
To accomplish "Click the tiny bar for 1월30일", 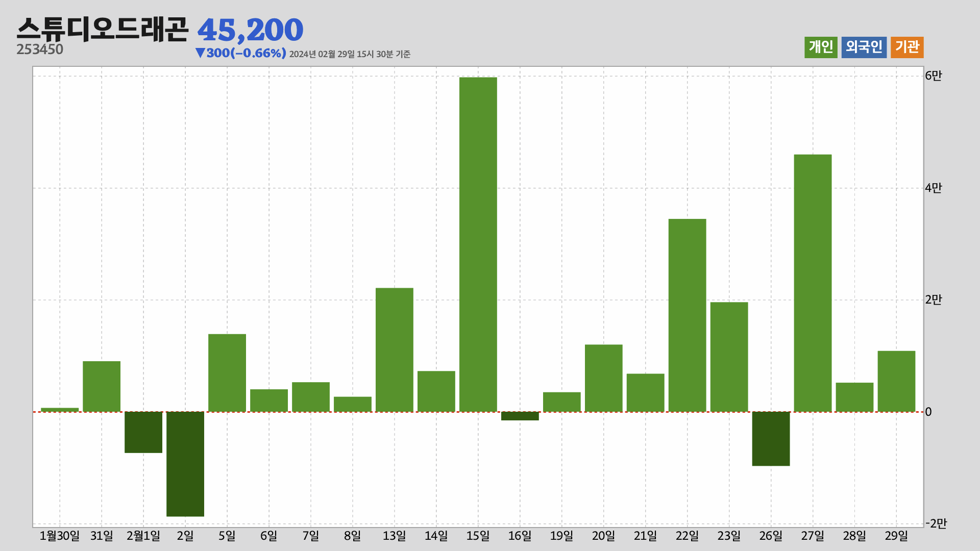I will coord(60,410).
